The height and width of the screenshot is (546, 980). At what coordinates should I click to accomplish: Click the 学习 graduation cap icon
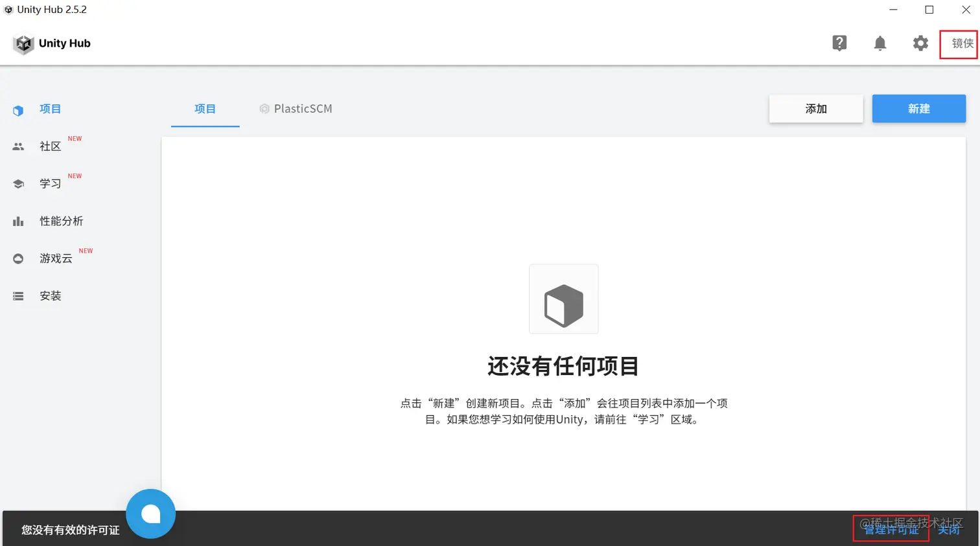click(x=18, y=184)
